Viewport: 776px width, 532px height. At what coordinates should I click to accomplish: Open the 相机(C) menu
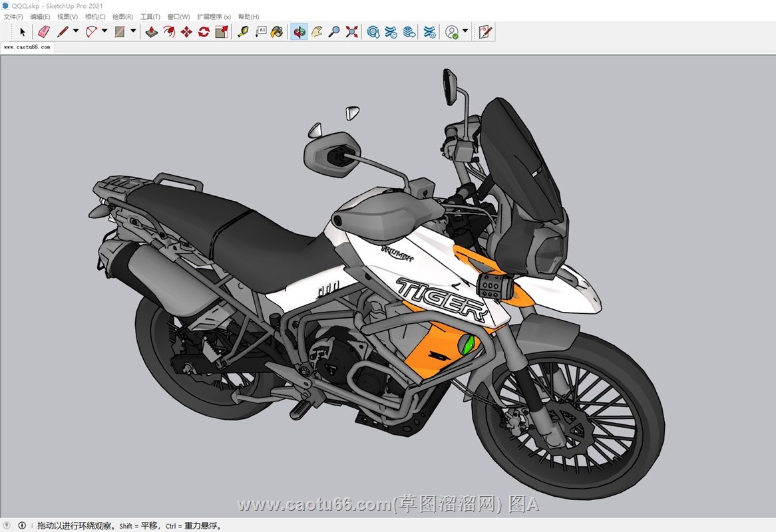click(x=95, y=17)
